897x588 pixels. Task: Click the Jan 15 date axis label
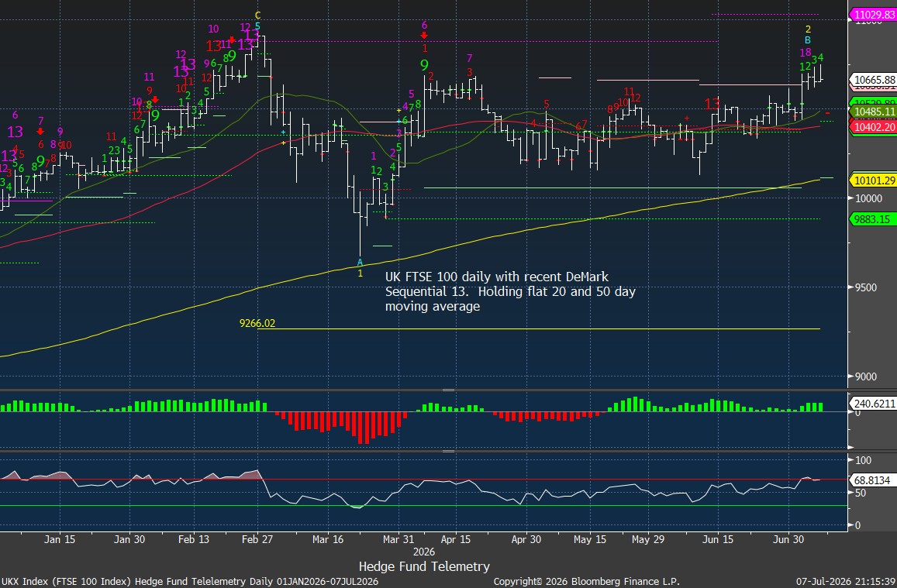pos(60,539)
